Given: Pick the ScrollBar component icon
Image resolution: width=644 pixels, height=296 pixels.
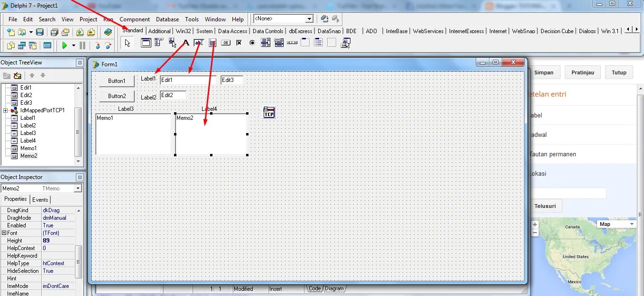Looking at the screenshot, I should pos(292,43).
